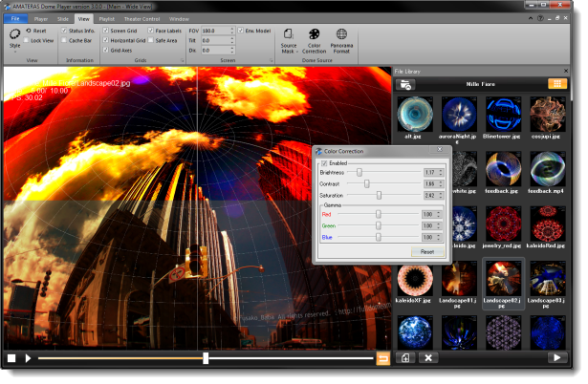Switch File Library to grid view
Screen dimensions: 588x384
(x=557, y=84)
